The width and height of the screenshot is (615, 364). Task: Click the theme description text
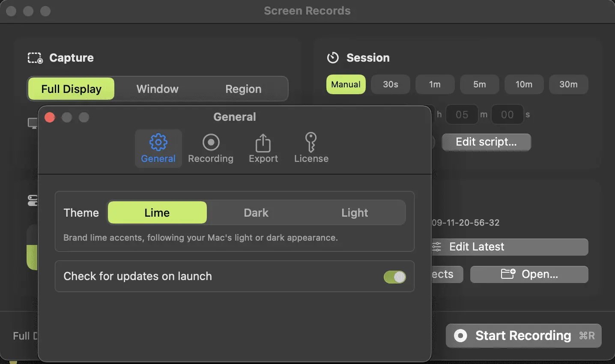[x=200, y=238]
